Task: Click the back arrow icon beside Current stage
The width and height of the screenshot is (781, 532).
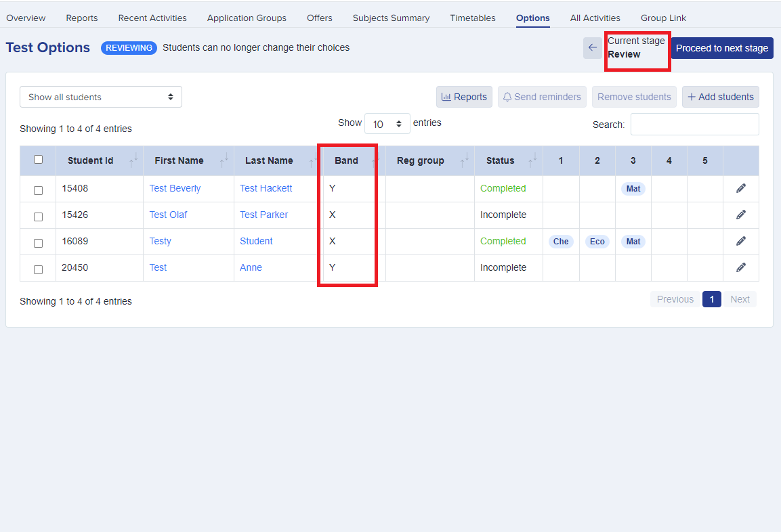Action: click(592, 48)
